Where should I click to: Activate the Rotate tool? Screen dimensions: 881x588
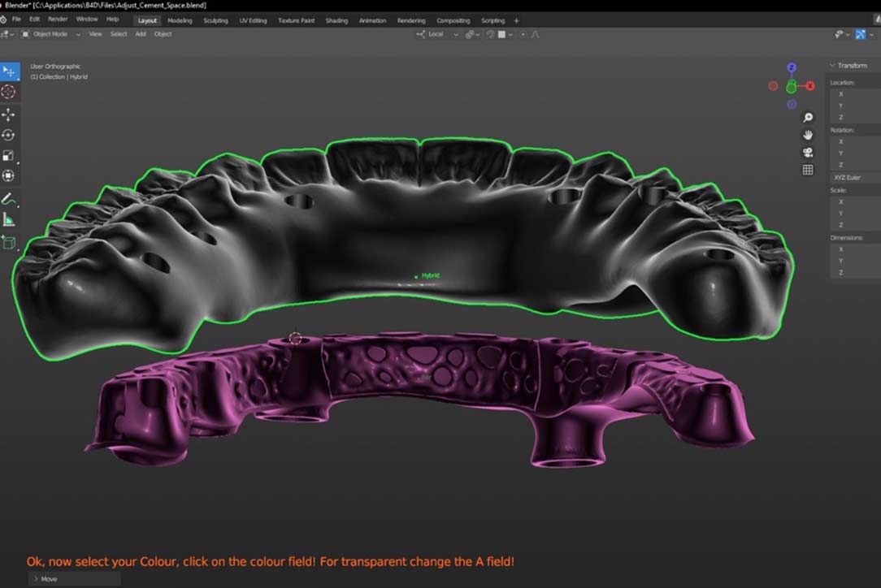coord(9,135)
